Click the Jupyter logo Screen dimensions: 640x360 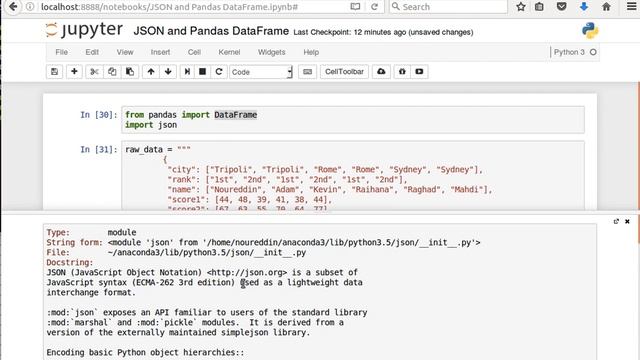[x=84, y=30]
